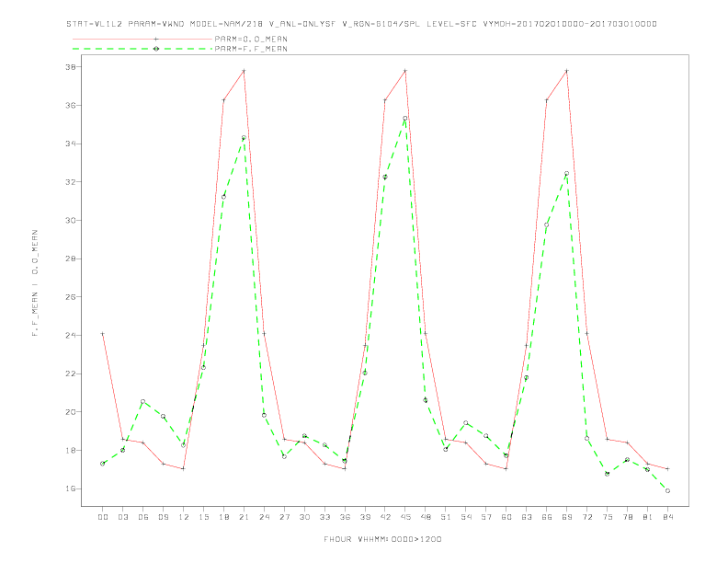The width and height of the screenshot is (728, 563).
Task: Click x-axis forecast hour label 84
Action: (667, 517)
